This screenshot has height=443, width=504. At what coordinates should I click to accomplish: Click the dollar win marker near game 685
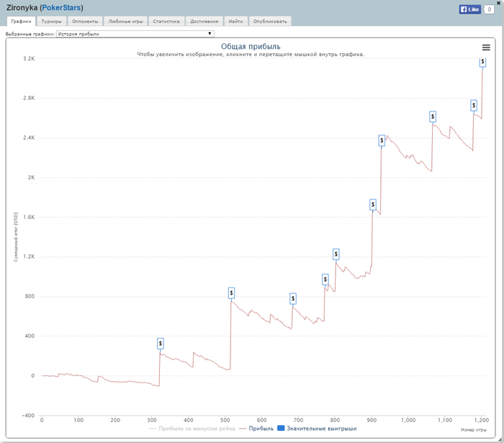click(293, 299)
